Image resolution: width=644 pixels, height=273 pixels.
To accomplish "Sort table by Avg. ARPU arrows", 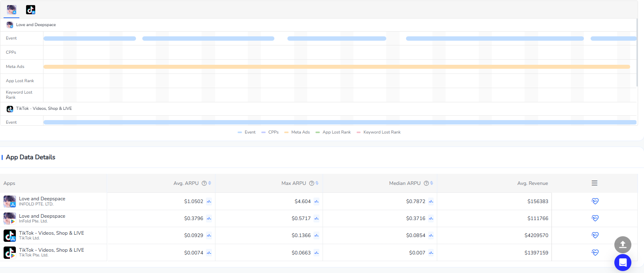I will point(210,183).
